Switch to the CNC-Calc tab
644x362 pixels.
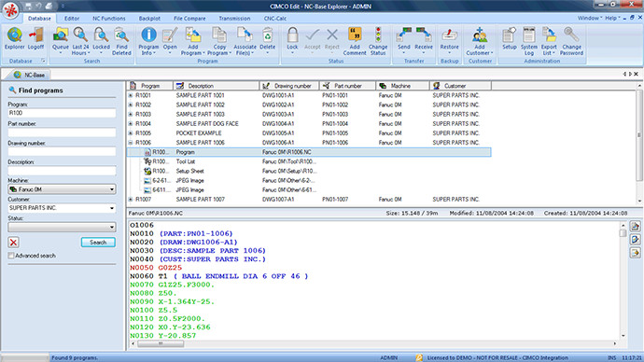274,19
